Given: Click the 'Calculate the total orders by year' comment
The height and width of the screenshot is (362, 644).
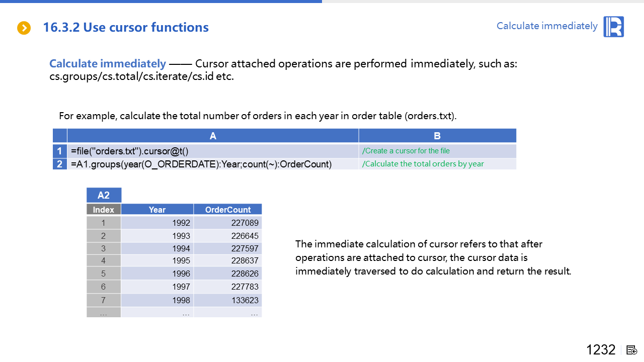Looking at the screenshot, I should 423,164.
